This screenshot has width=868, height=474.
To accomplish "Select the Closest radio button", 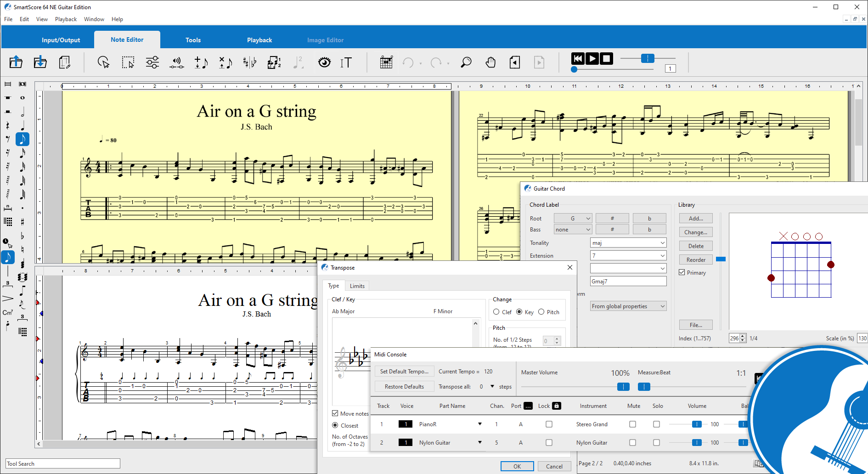I will [335, 425].
